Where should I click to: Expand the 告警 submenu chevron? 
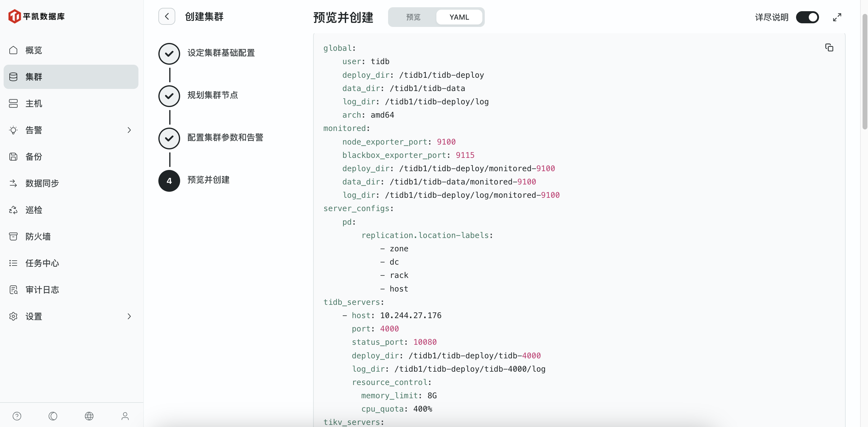point(129,130)
